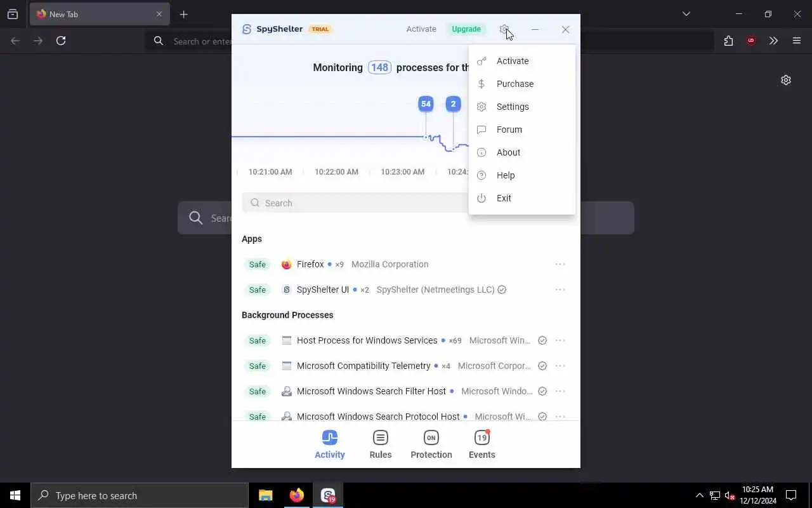Click verified badge on Compatibility Telemetry row

coord(542,366)
